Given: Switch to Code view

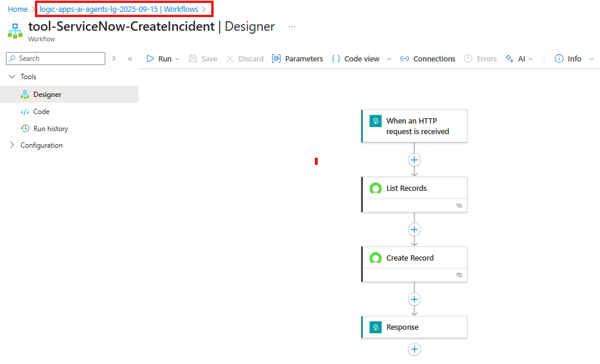Looking at the screenshot, I should point(356,58).
